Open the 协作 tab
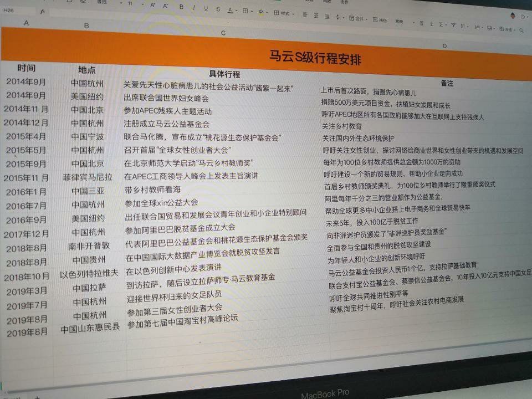The height and width of the screenshot is (399, 532). coord(345,2)
